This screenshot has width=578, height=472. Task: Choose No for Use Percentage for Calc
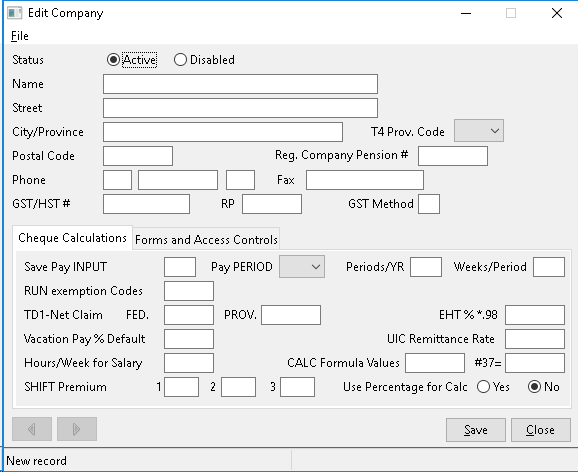tap(535, 387)
